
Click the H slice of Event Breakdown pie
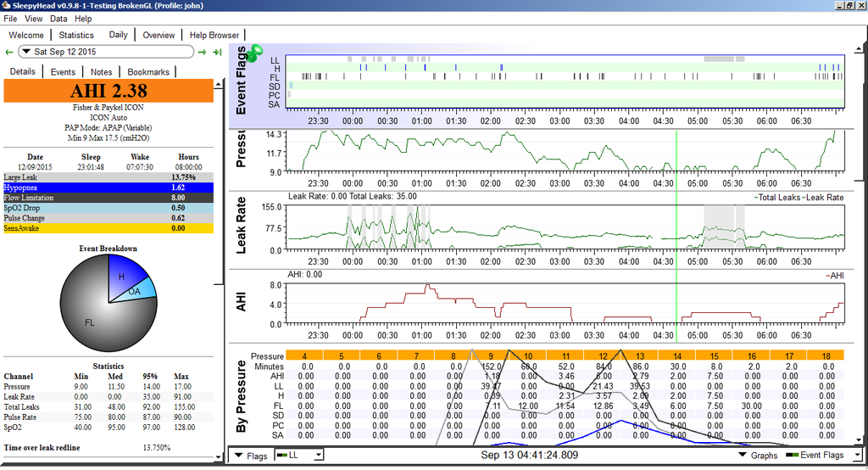click(125, 275)
